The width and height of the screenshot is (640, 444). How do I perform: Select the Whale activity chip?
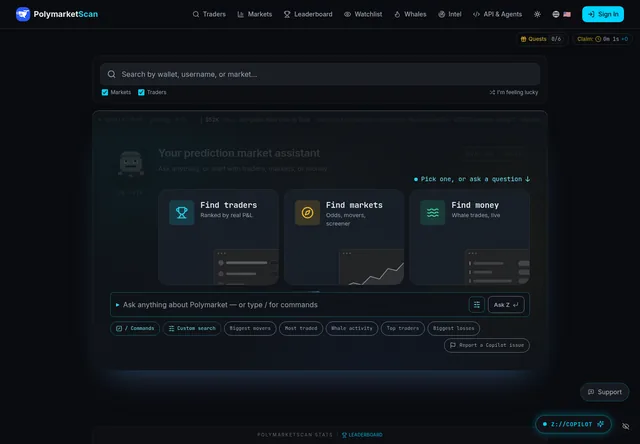point(352,329)
